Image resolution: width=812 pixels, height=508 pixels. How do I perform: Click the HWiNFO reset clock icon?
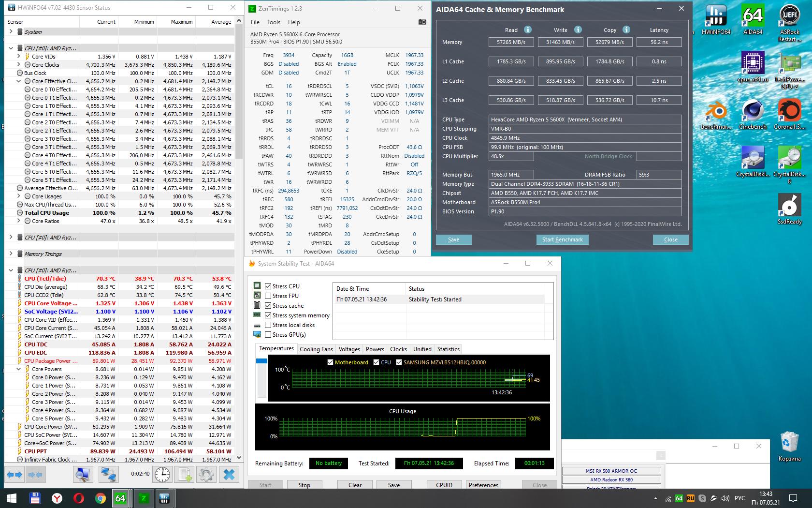[162, 475]
